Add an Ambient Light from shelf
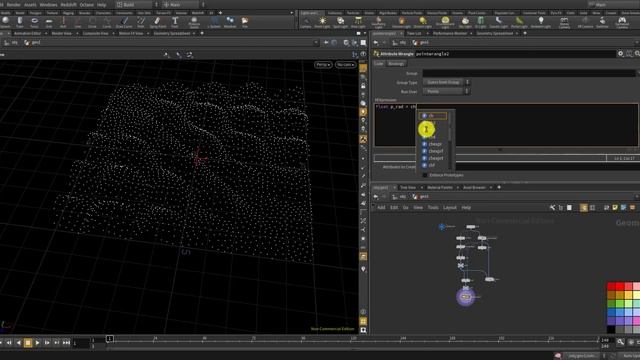 coord(541,22)
